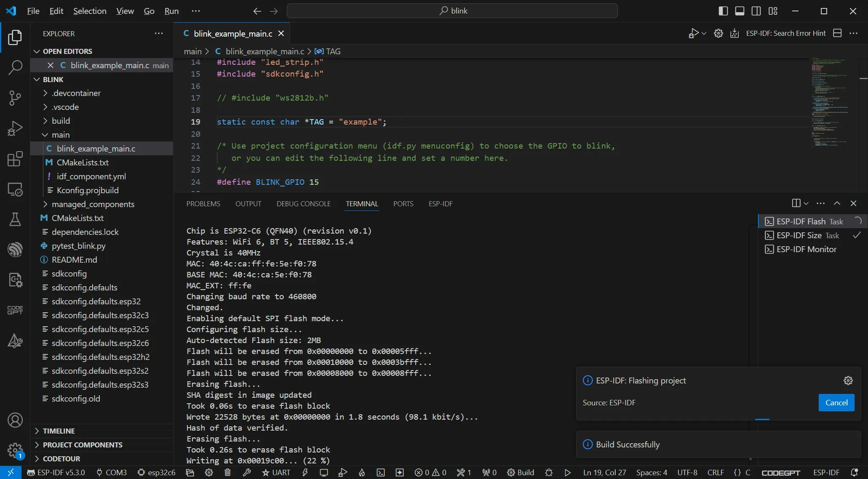868x479 pixels.
Task: Open the Run and Debug view
Action: pos(15,128)
